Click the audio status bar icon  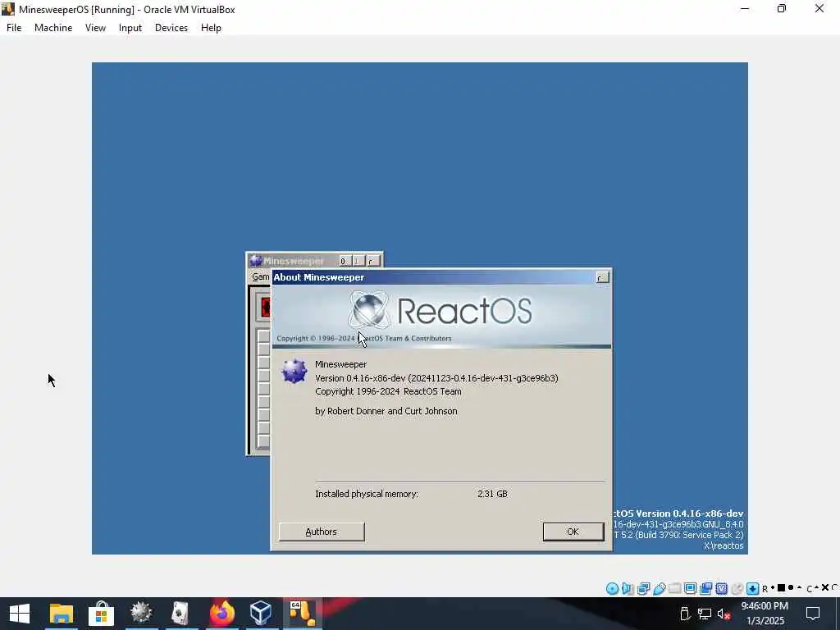(x=628, y=589)
